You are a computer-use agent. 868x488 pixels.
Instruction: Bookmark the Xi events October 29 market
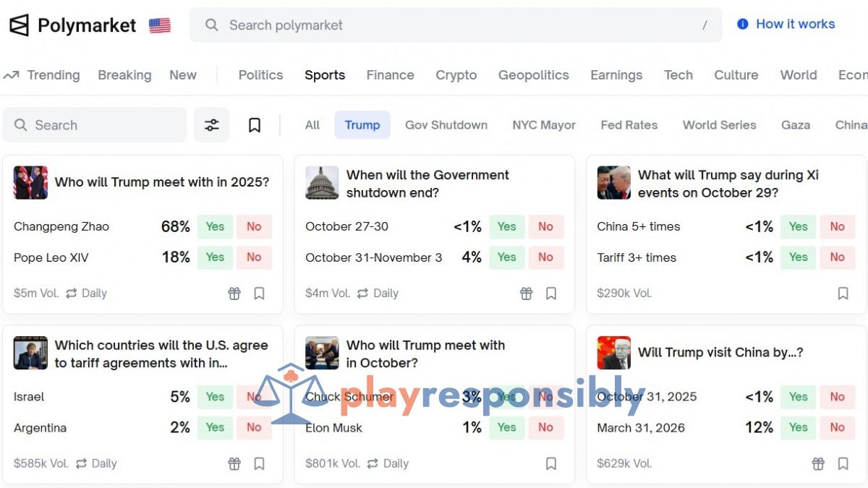(x=843, y=294)
